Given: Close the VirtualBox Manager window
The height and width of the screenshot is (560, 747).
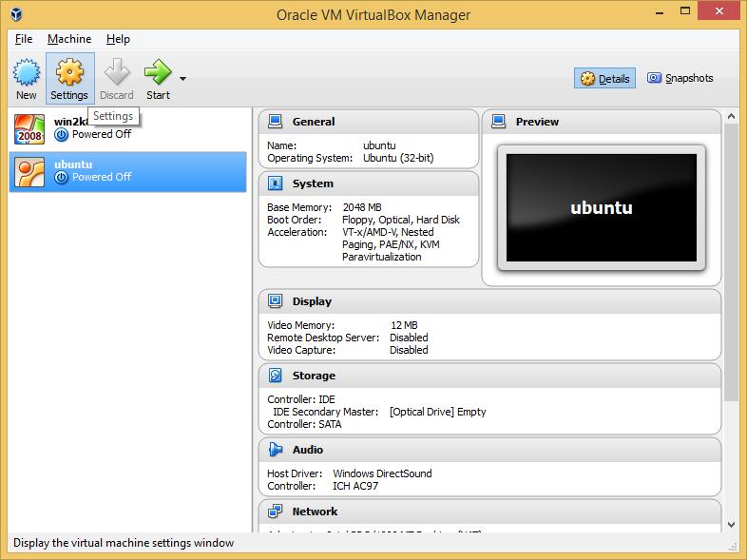Looking at the screenshot, I should pos(718,11).
